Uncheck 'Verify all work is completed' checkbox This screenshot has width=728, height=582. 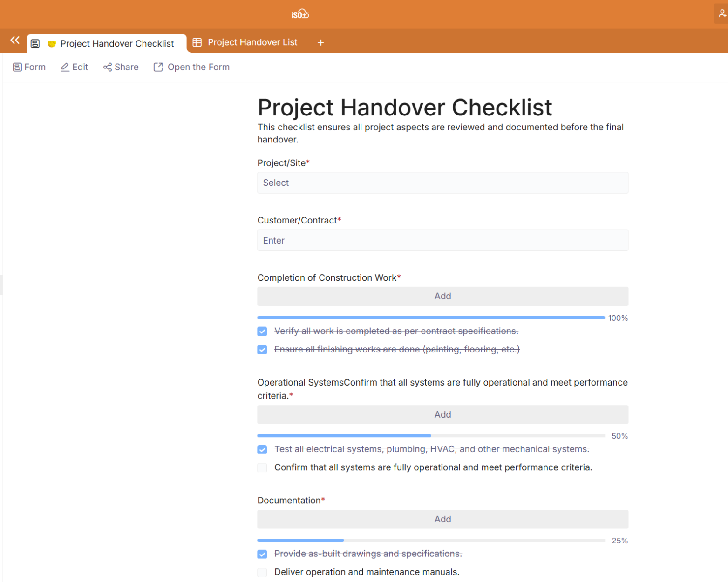262,332
